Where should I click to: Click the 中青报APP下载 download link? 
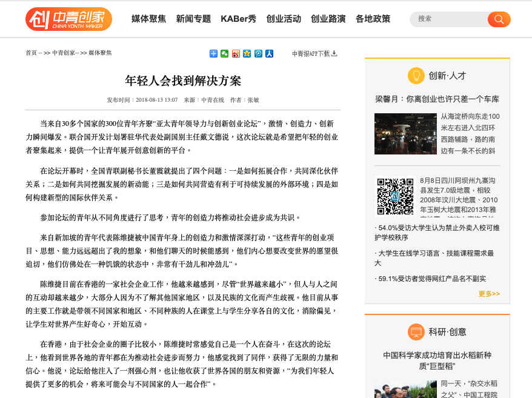click(314, 53)
